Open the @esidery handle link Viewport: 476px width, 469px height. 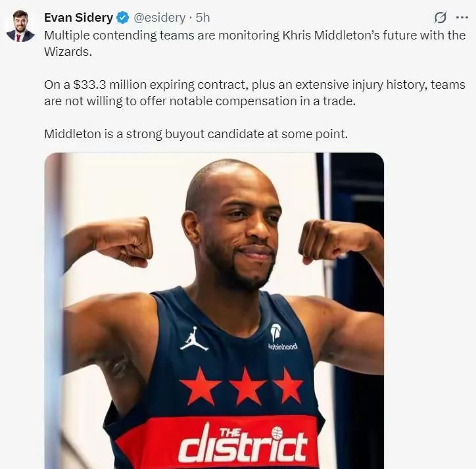159,18
